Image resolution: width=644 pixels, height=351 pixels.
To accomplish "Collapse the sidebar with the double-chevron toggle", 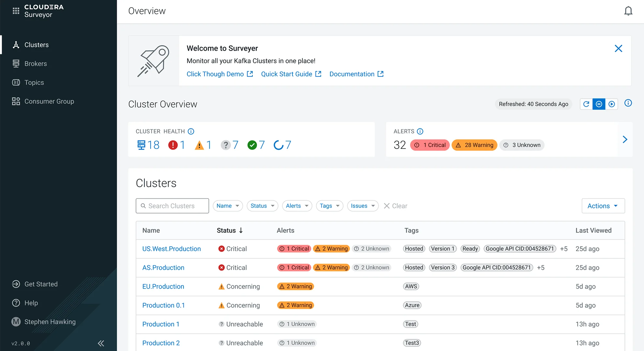I will click(x=101, y=343).
